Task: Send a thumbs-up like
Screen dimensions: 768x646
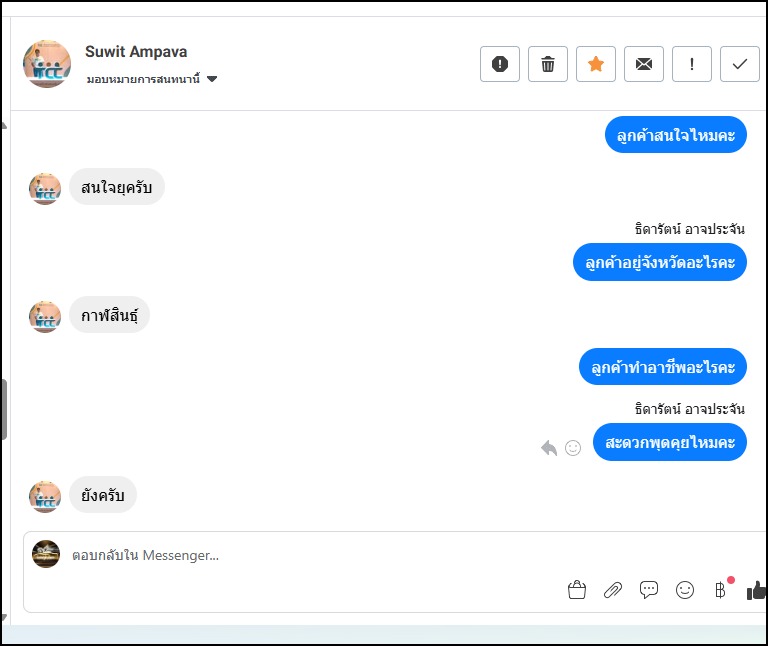Action: click(756, 590)
